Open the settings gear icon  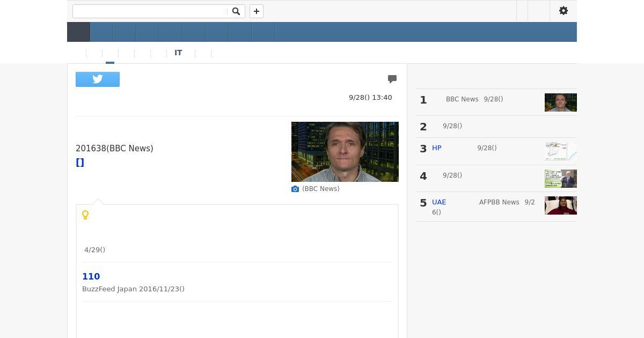coord(563,11)
